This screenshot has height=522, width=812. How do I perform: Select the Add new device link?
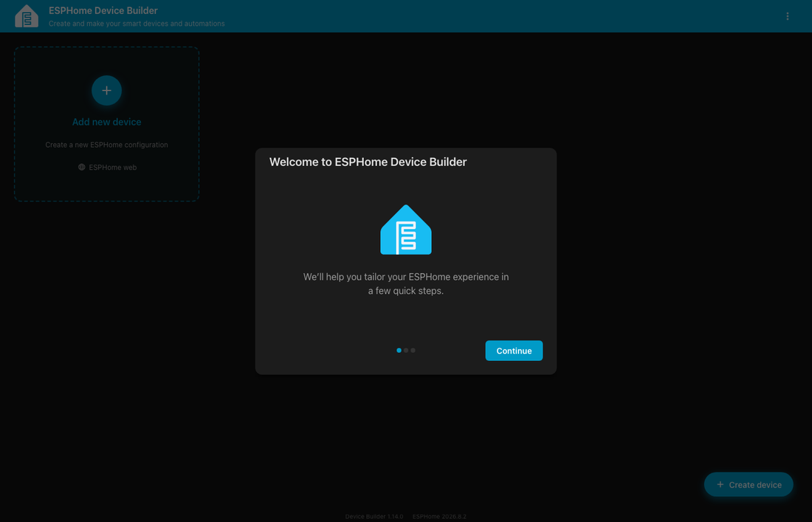107,123
